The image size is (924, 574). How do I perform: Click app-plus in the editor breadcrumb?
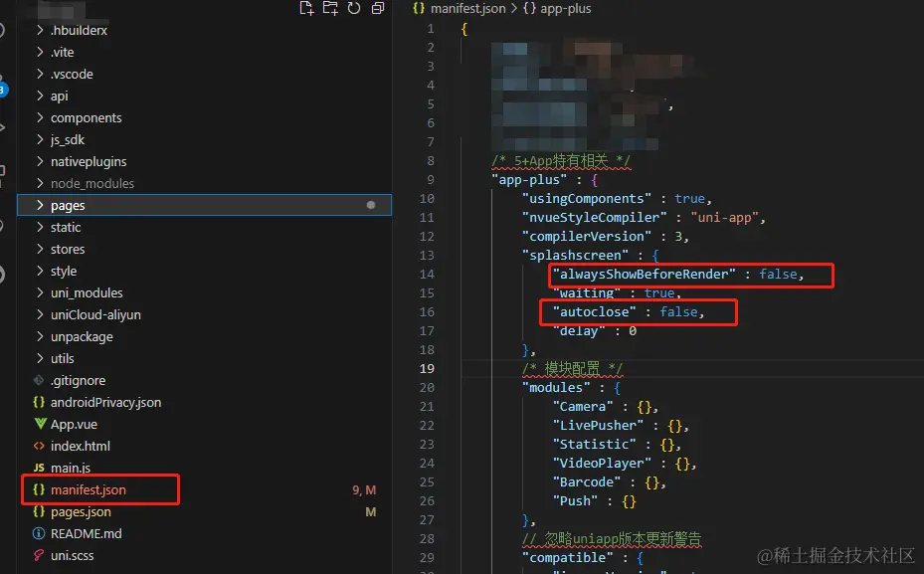[565, 8]
